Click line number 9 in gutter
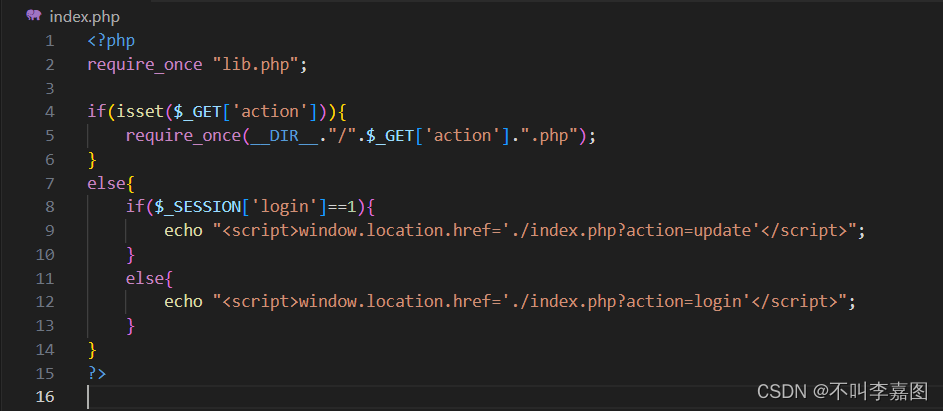The image size is (943, 411). tap(49, 231)
